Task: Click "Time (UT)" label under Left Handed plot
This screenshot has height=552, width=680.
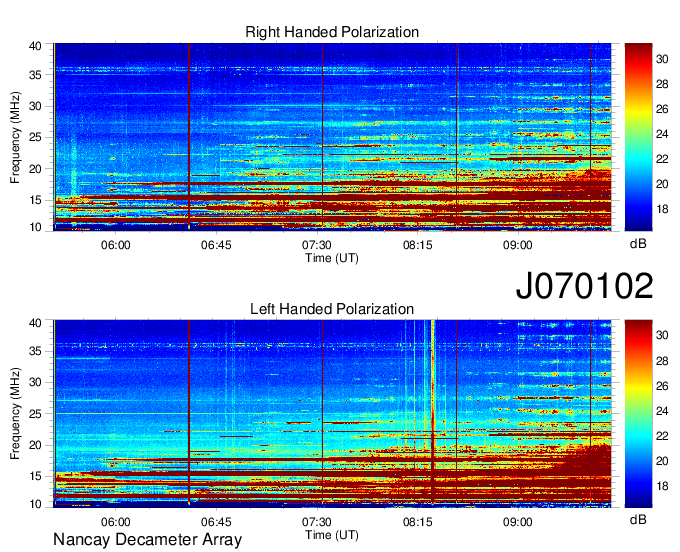Action: pyautogui.click(x=332, y=535)
